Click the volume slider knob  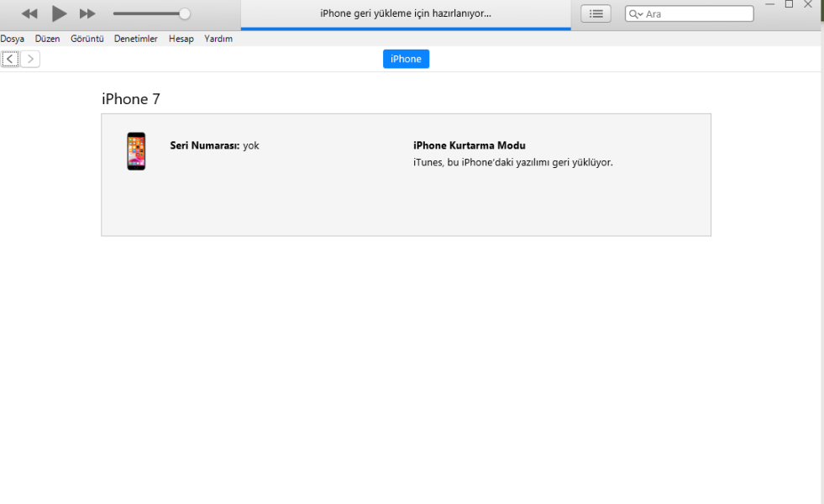[185, 14]
